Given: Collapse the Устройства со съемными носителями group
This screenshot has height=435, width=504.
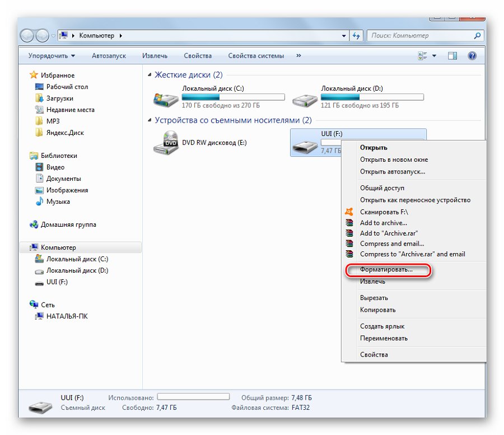Looking at the screenshot, I should point(150,120).
